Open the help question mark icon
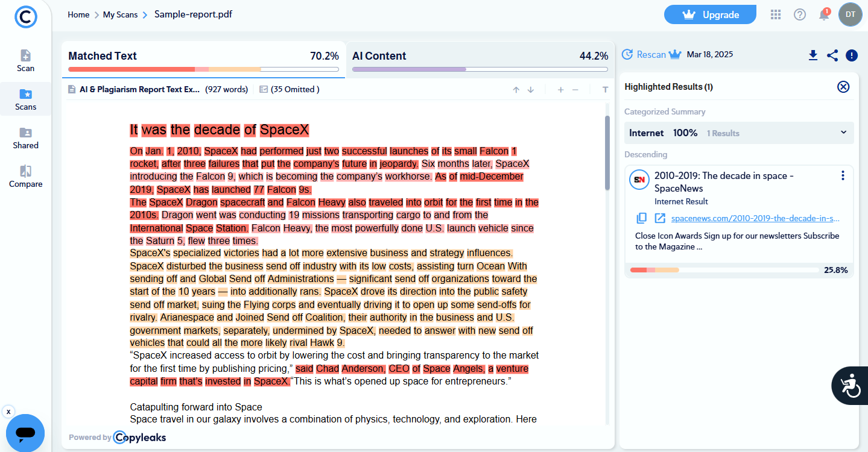Image resolution: width=868 pixels, height=452 pixels. [x=800, y=14]
